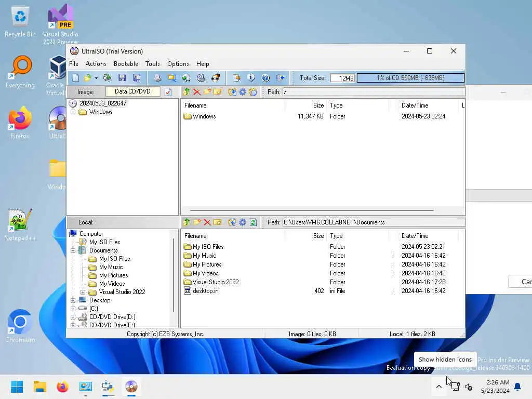Image resolution: width=532 pixels, height=399 pixels.
Task: Click the image properties checkmark icon
Action: point(168,92)
